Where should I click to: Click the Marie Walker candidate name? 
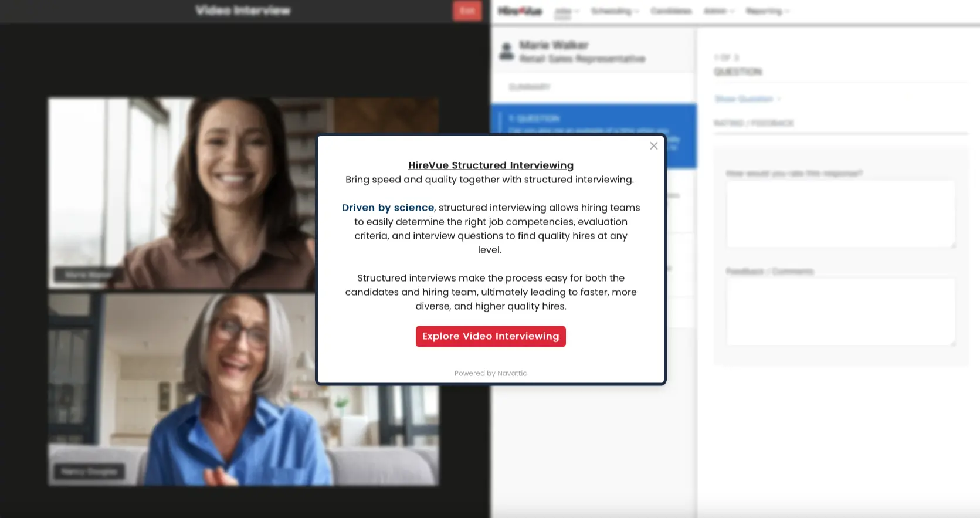click(x=554, y=45)
